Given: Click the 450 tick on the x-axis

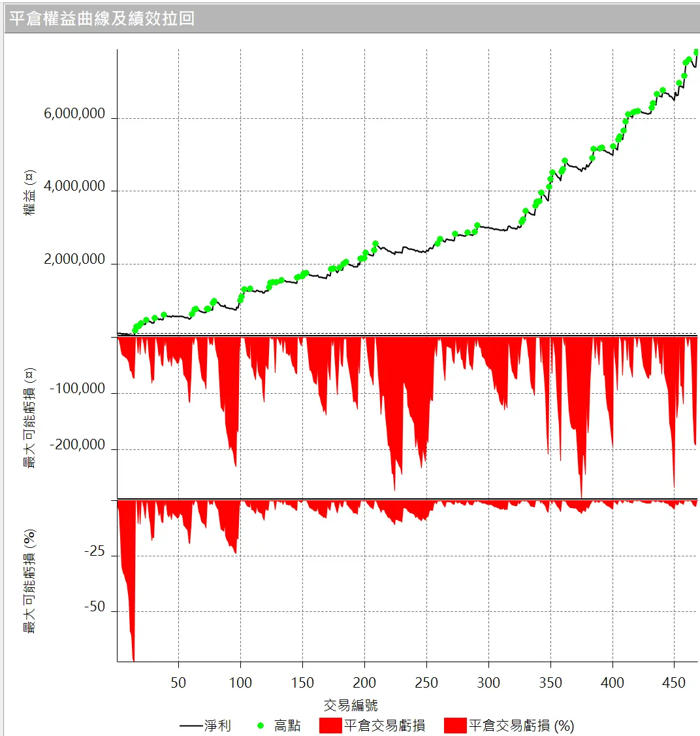Looking at the screenshot, I should tap(675, 683).
